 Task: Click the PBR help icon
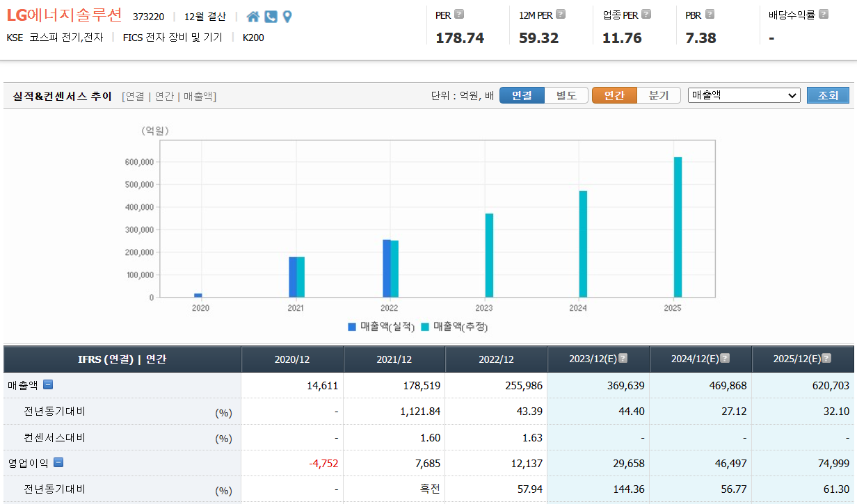[710, 14]
